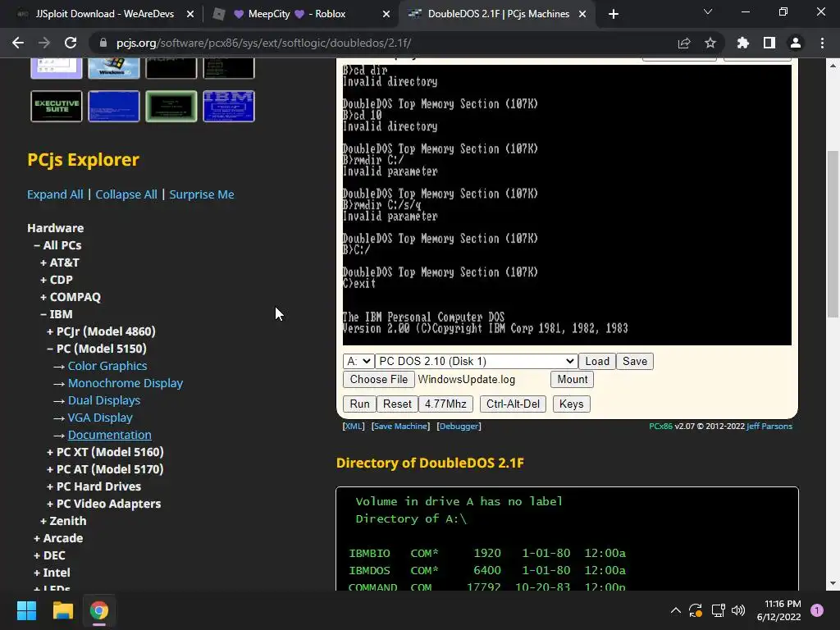Open the A: drive selector dropdown
The image size is (840, 630).
pyautogui.click(x=358, y=361)
